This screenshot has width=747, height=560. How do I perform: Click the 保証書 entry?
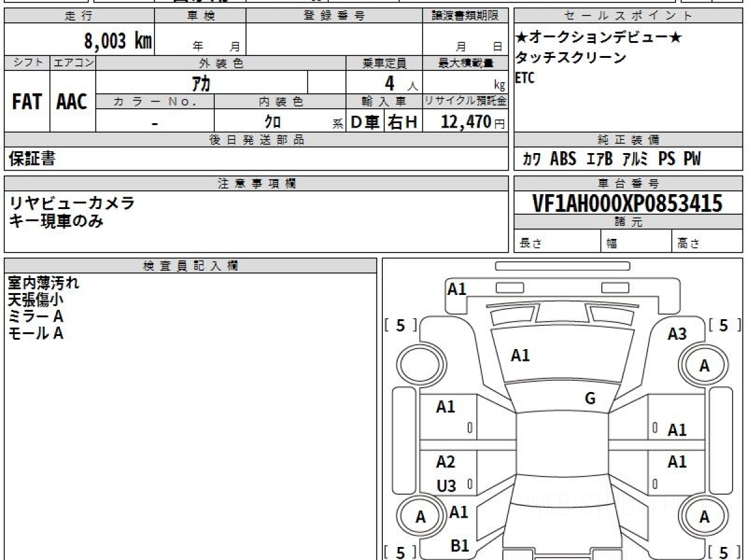coord(32,159)
